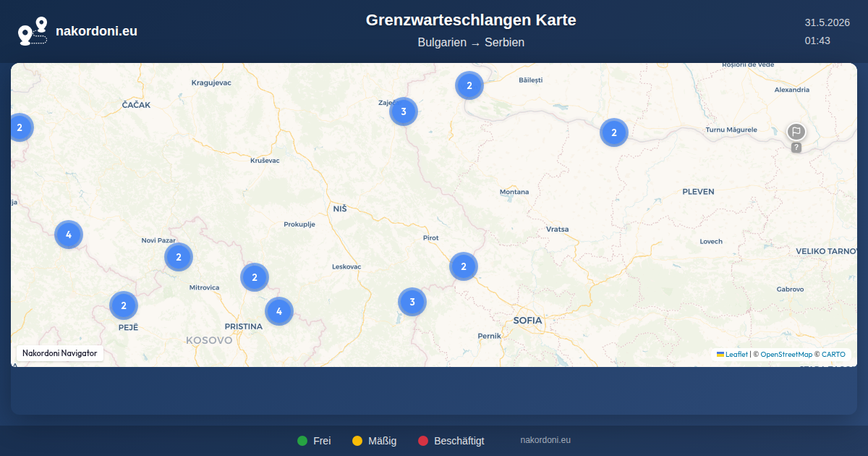868x456 pixels.
Task: Click the PLEVEN city label
Action: click(698, 192)
